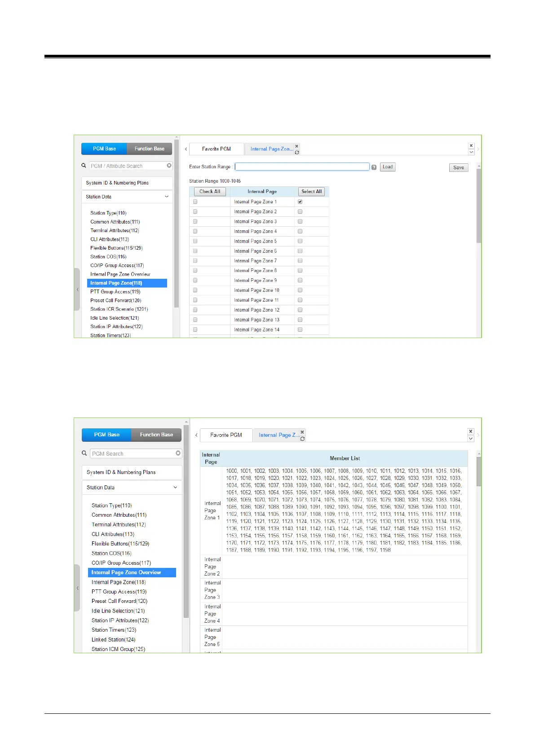Viewport: 535px width, 756px height.
Task: Collapse sidebar handle arrow in upper screenshot
Action: pyautogui.click(x=77, y=290)
